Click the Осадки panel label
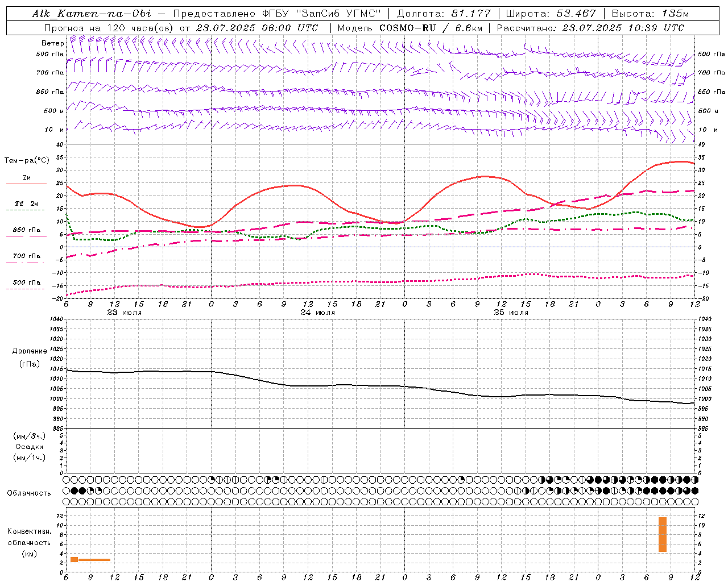This screenshot has width=728, height=582. click(30, 447)
